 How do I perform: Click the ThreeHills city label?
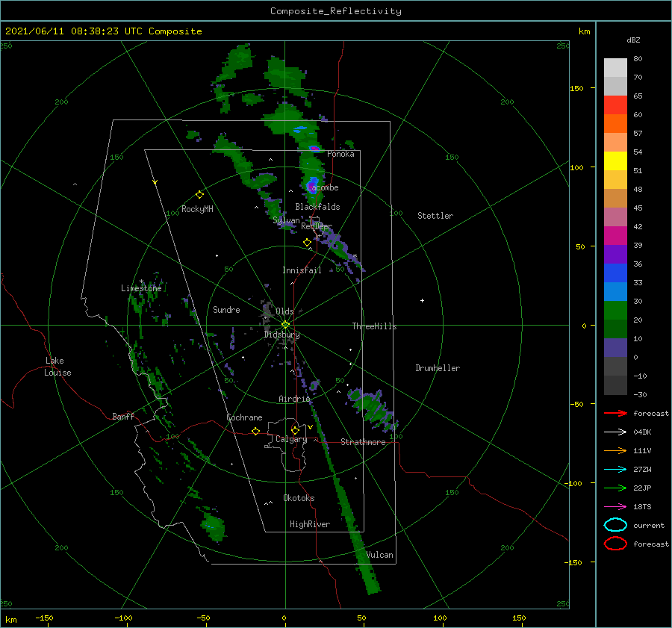click(x=375, y=326)
